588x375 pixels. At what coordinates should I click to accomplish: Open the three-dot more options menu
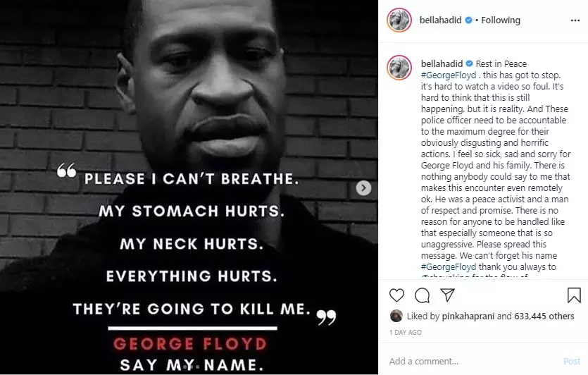(575, 20)
